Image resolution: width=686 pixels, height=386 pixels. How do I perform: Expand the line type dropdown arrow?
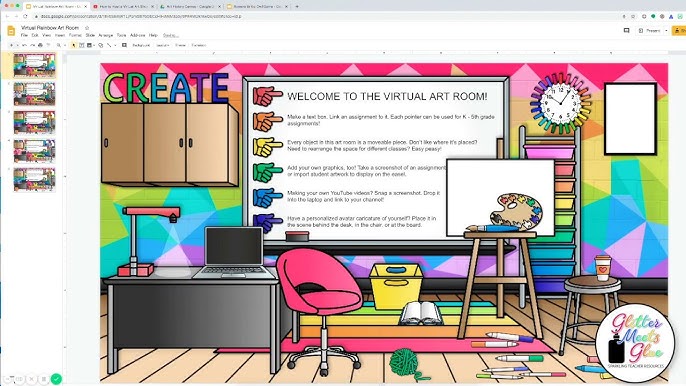coord(115,45)
